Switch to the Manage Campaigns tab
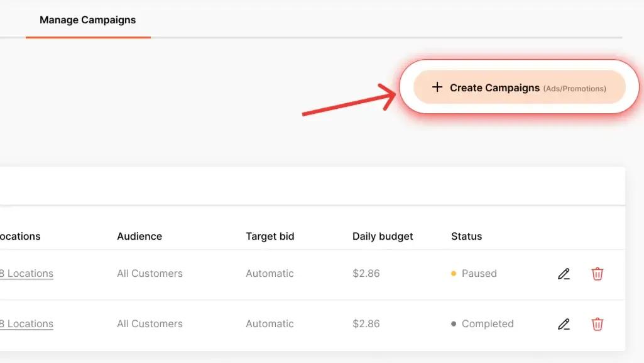The height and width of the screenshot is (363, 644). coord(87,20)
